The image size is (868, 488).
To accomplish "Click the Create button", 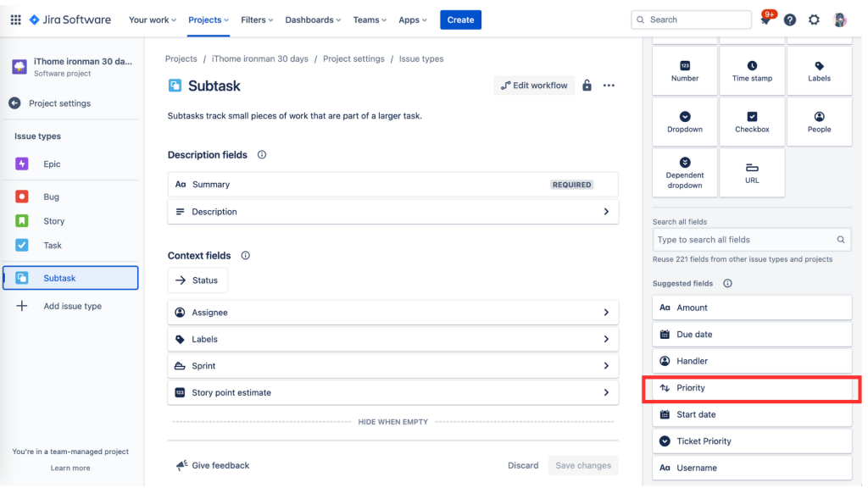I will coord(460,20).
